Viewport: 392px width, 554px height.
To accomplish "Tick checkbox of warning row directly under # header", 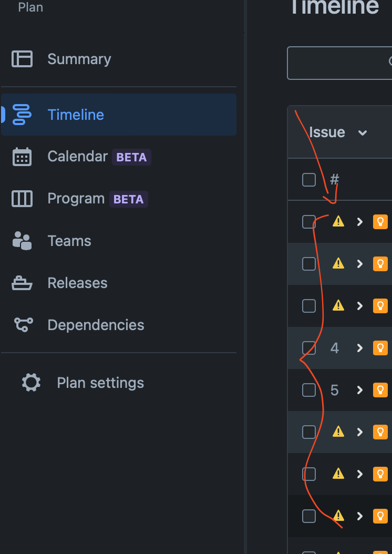I will pos(309,222).
